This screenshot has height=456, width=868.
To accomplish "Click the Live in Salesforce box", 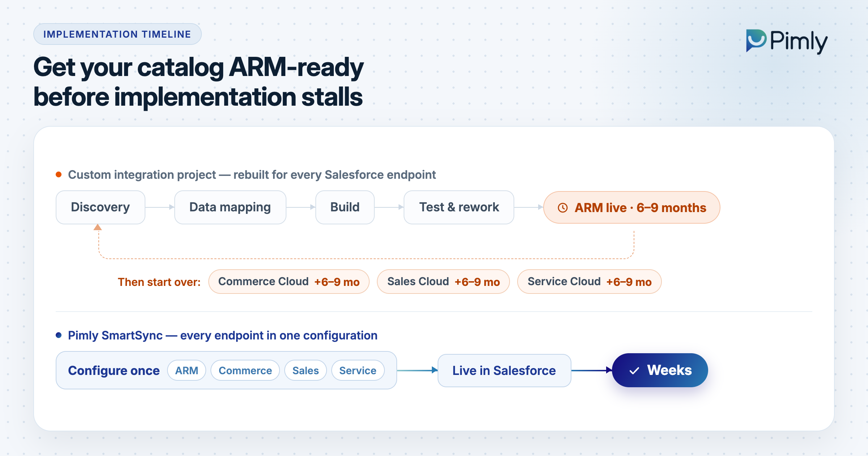I will 505,371.
